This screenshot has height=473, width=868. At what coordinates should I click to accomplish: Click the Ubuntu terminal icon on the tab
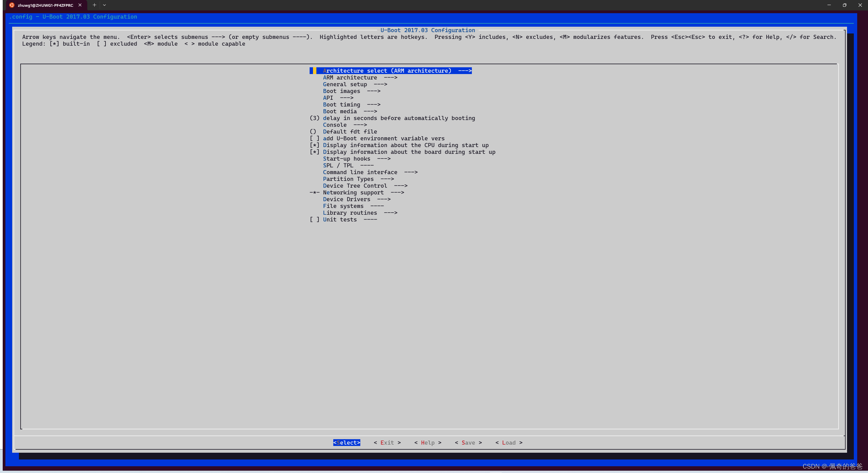coord(11,5)
